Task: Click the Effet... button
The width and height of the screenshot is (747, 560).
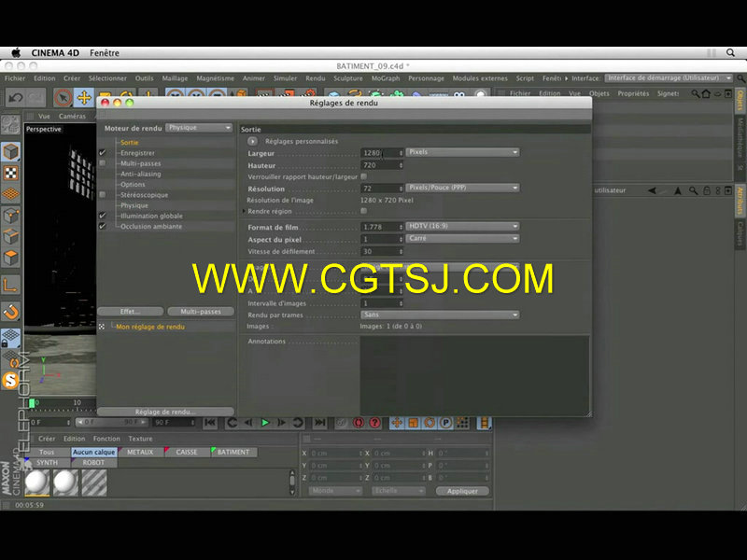Action: point(130,312)
